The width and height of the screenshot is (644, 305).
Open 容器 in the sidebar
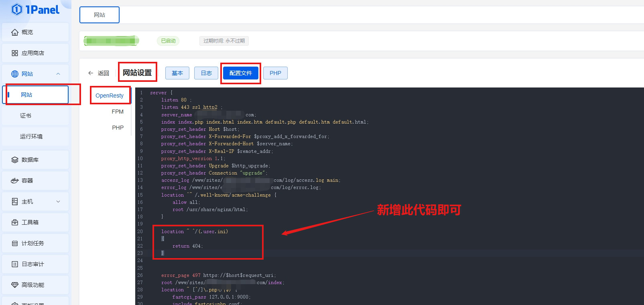(x=35, y=181)
